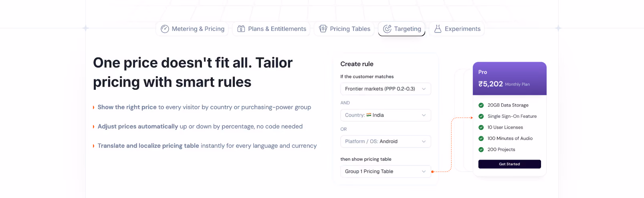Click the 20GB Data Storage text
Viewport: 644px width, 198px height.
coord(508,105)
